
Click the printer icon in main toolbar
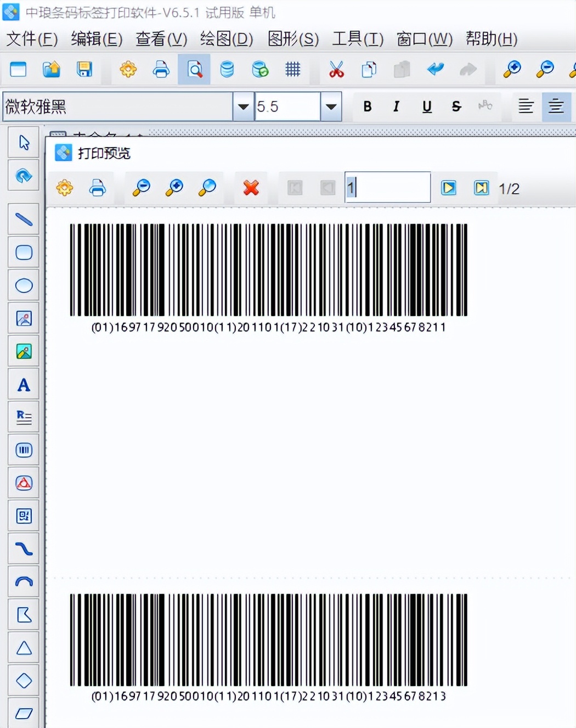point(161,69)
